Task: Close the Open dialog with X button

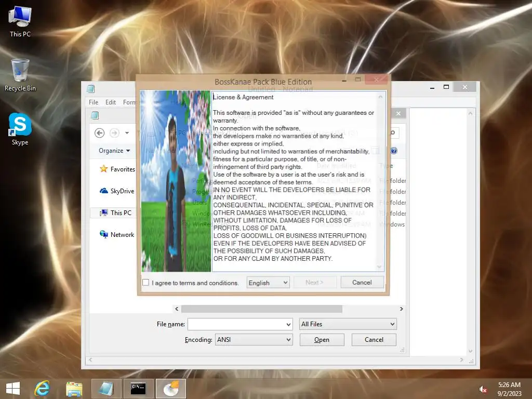Action: (x=398, y=113)
